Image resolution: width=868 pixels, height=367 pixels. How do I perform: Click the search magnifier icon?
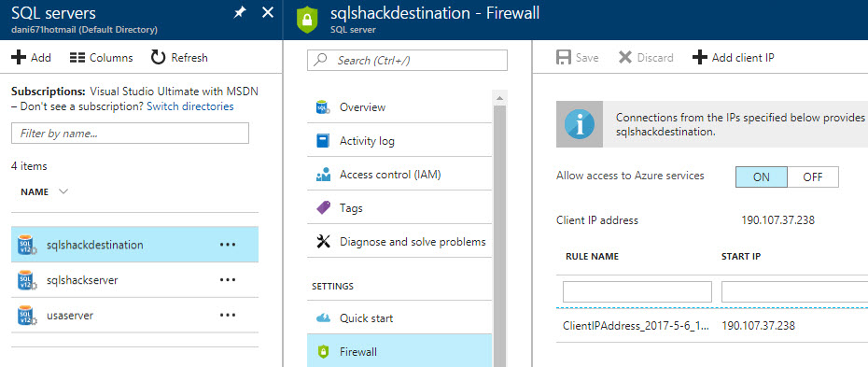[320, 60]
